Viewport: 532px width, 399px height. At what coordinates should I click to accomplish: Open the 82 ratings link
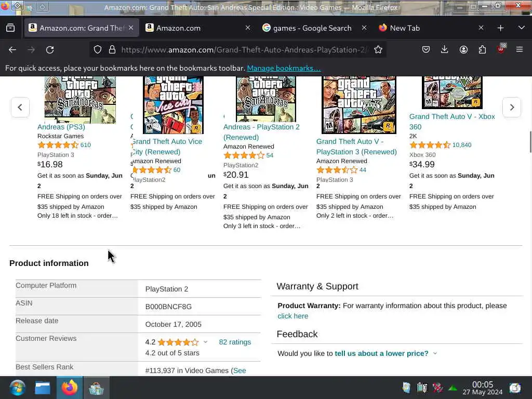coord(235,342)
